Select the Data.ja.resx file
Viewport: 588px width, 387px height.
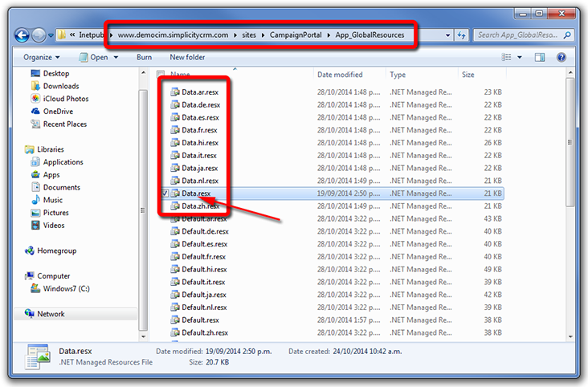pos(199,168)
